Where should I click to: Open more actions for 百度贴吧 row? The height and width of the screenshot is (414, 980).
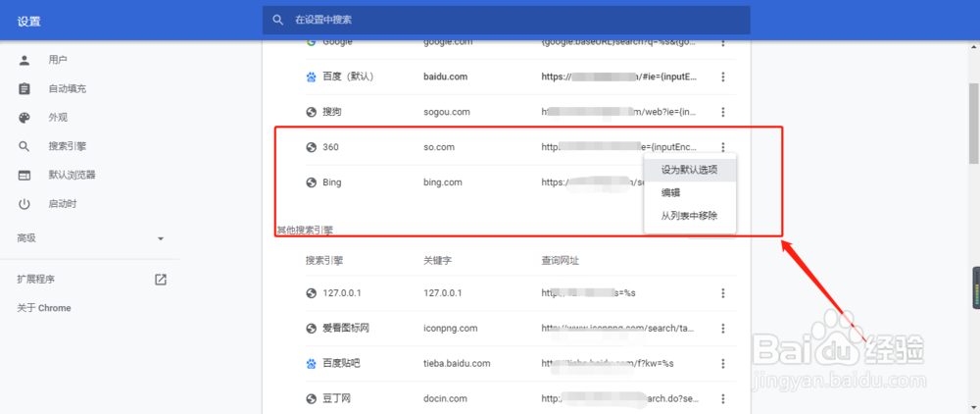[723, 363]
